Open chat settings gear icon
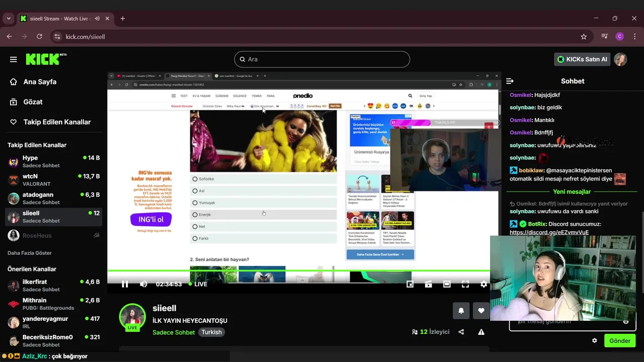Image resolution: width=644 pixels, height=362 pixels. coord(595,341)
